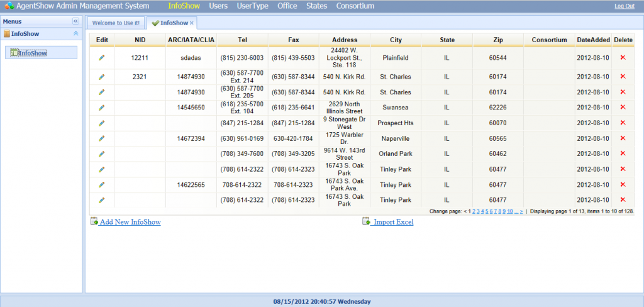Click the DateAdded column header
This screenshot has width=644, height=307.
[594, 40]
